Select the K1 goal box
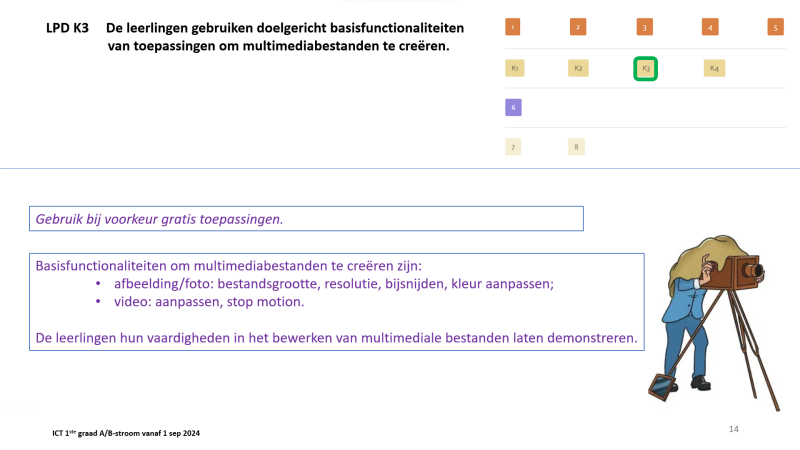Screen dimensions: 800x450 (x=514, y=68)
